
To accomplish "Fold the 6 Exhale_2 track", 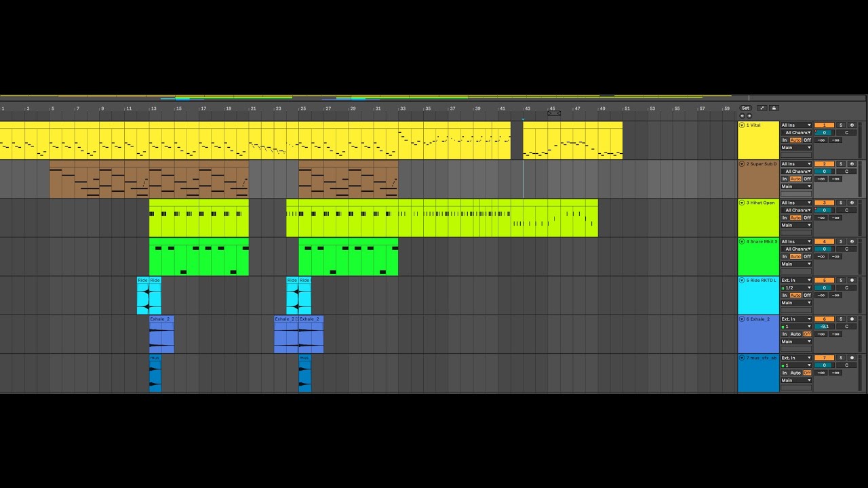I will 742,319.
